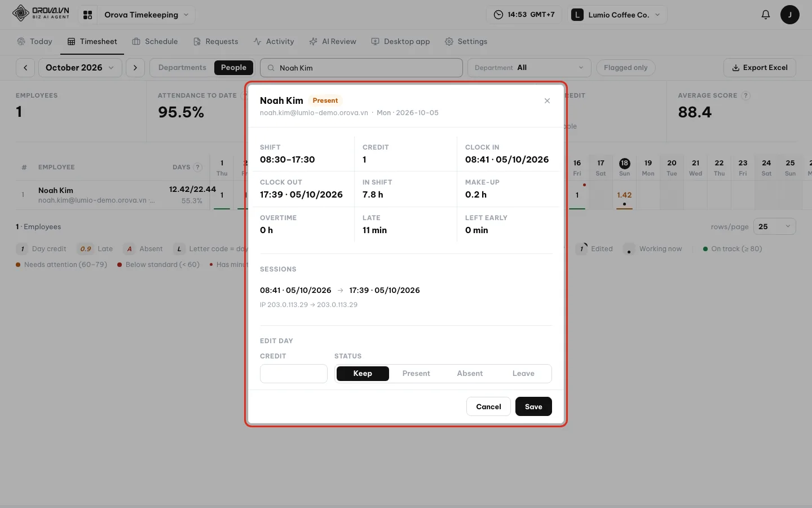The width and height of the screenshot is (812, 508).
Task: Open Department All filter dropdown
Action: (x=529, y=68)
